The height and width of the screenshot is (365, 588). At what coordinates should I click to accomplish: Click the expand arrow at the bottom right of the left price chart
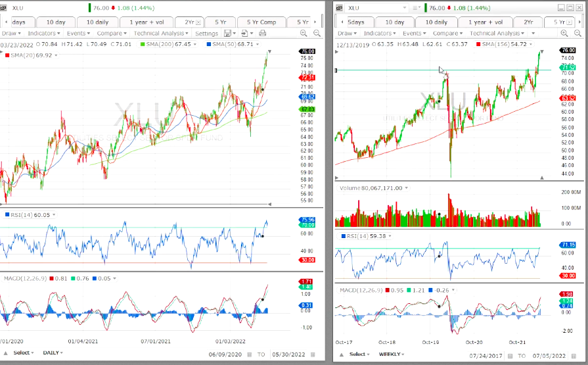coord(269,204)
